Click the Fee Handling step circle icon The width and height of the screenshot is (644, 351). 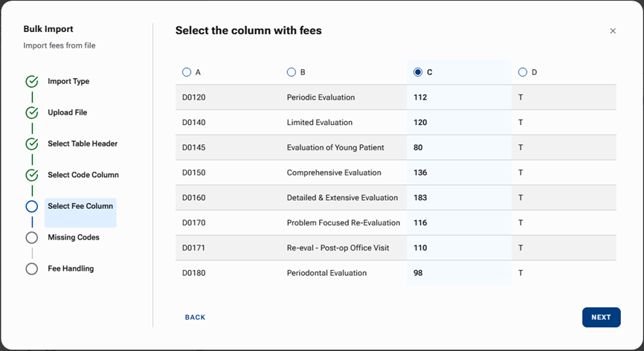click(31, 269)
